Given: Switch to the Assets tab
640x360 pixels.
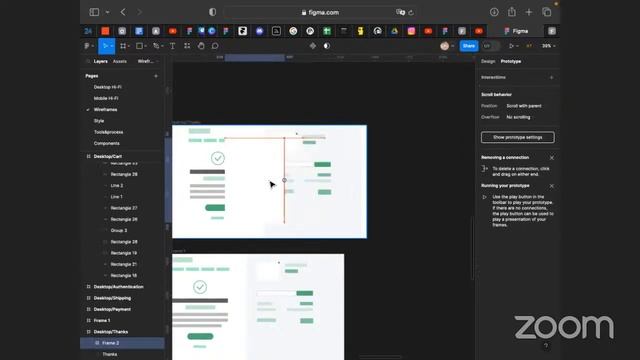Looking at the screenshot, I should pyautogui.click(x=120, y=61).
